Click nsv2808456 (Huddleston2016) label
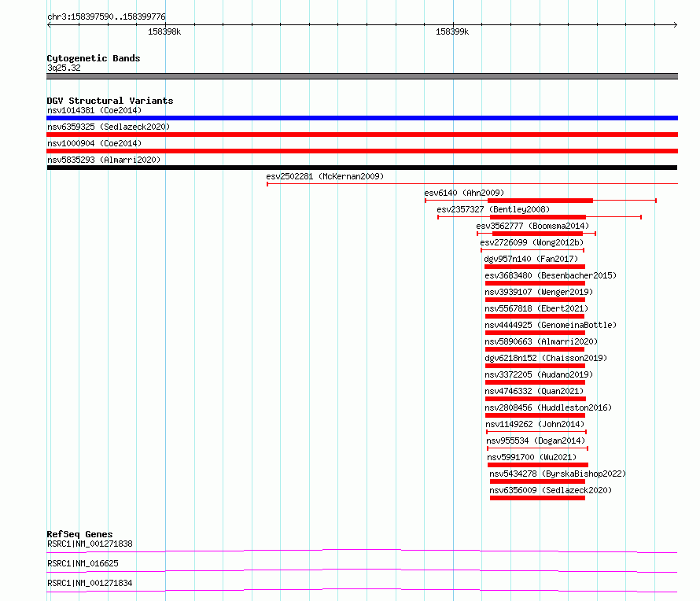 (548, 407)
